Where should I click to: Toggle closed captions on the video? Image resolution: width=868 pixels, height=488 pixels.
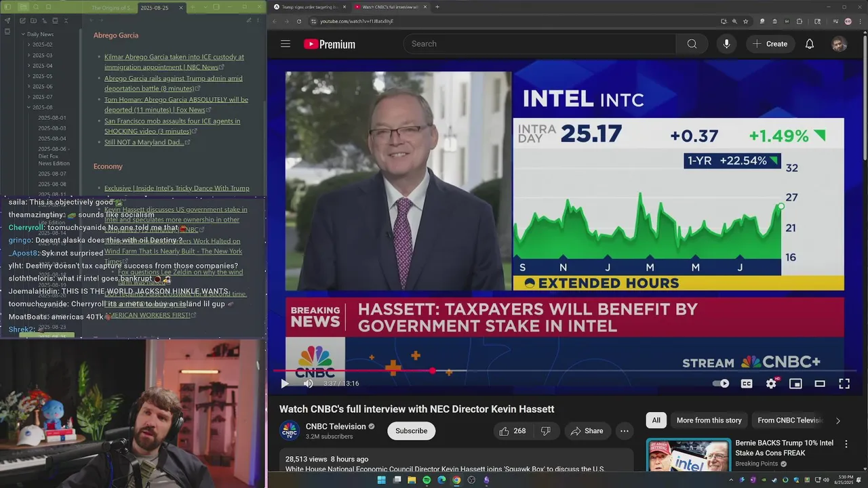coord(747,384)
